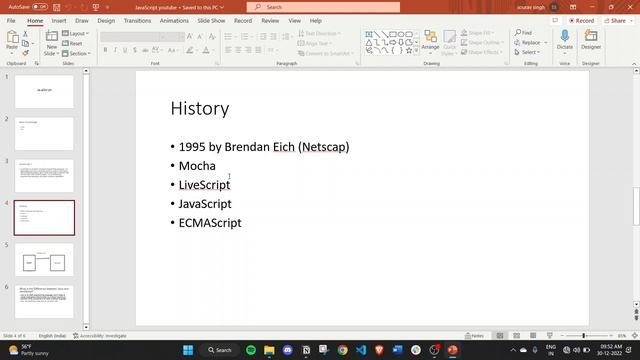Click the ECMAScript bullet text
640x360 pixels.
coord(210,223)
